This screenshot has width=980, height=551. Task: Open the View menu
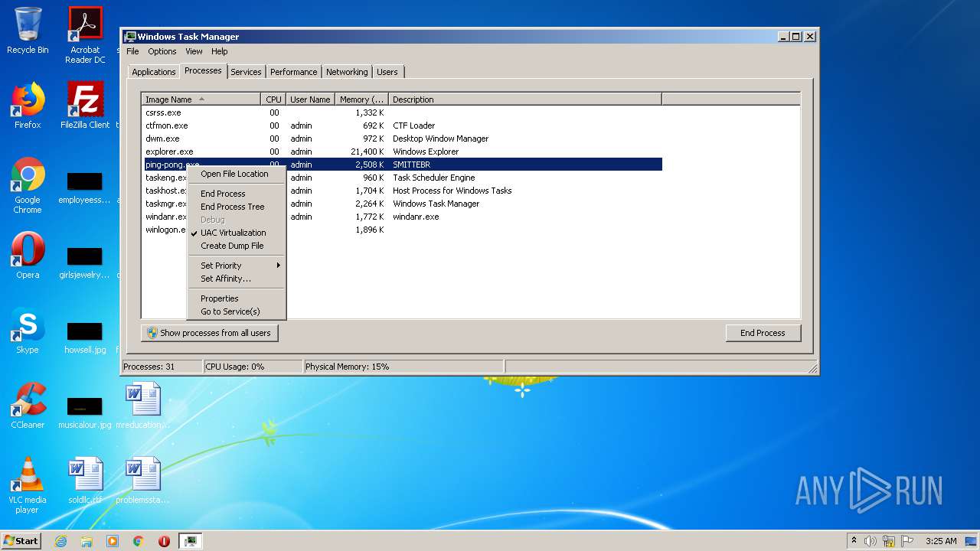[x=194, y=51]
